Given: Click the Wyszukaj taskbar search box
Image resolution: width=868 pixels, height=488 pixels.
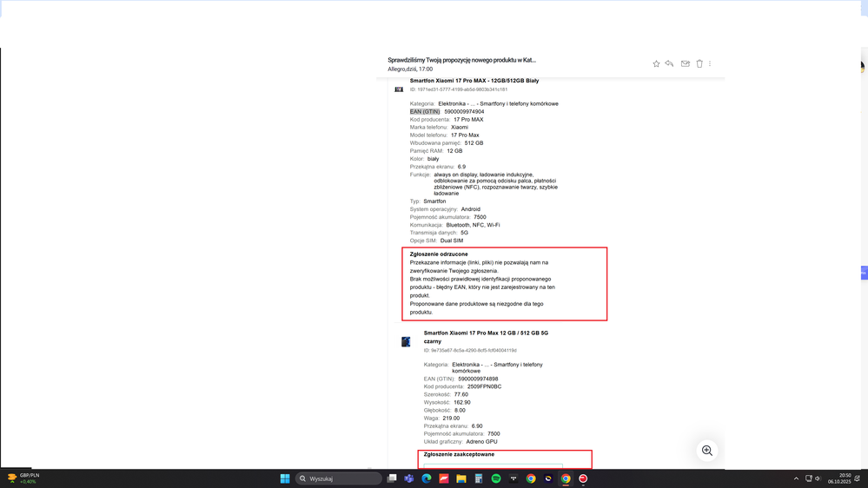Looking at the screenshot, I should pyautogui.click(x=339, y=478).
